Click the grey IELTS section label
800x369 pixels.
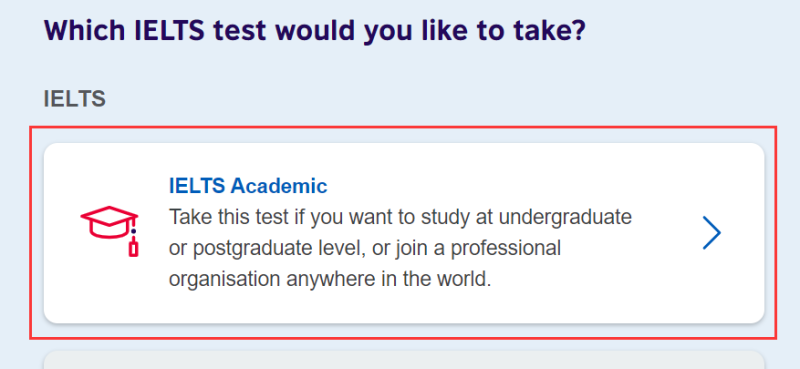click(74, 99)
